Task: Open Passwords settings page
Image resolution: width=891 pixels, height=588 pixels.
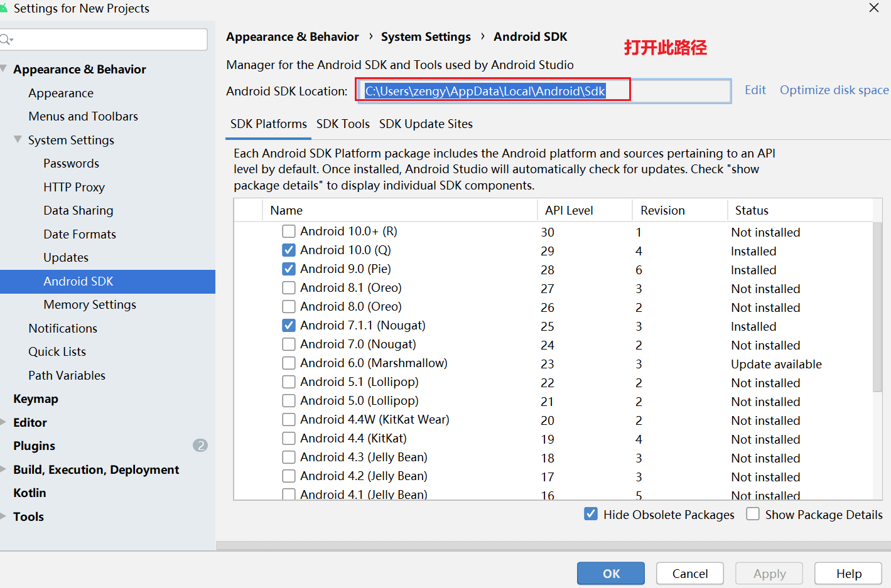Action: 71,163
